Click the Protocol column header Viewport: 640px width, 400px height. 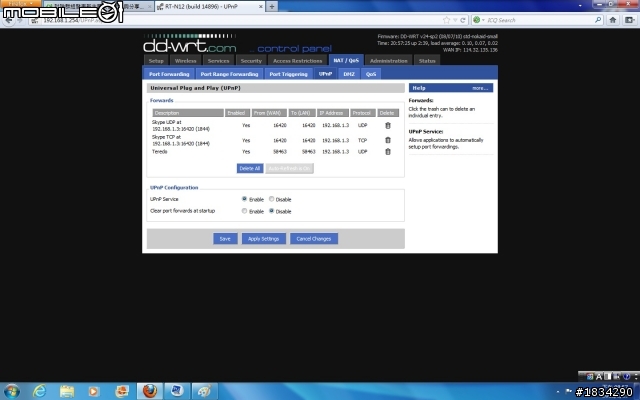click(x=362, y=113)
